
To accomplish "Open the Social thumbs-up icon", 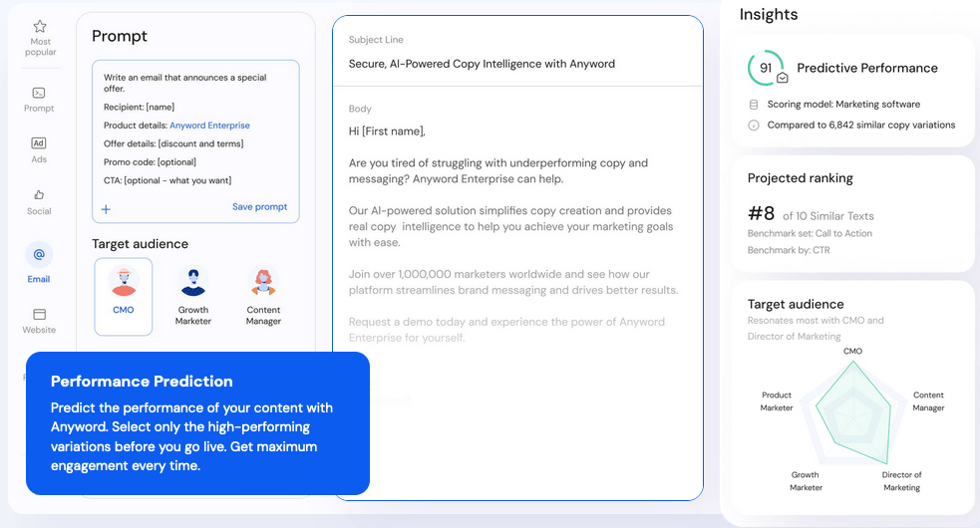I will tap(39, 195).
